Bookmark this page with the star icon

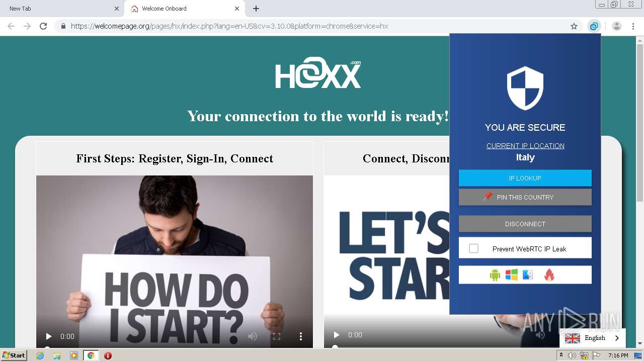(574, 26)
